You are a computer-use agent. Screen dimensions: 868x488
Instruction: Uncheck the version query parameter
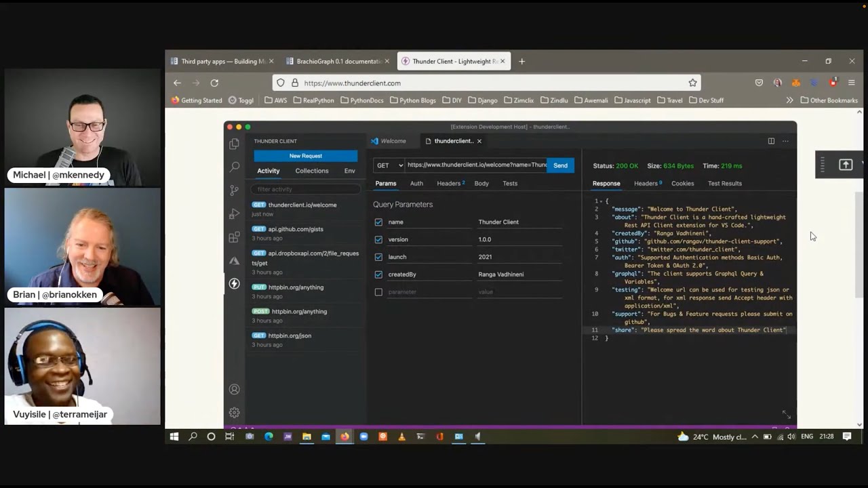click(378, 239)
